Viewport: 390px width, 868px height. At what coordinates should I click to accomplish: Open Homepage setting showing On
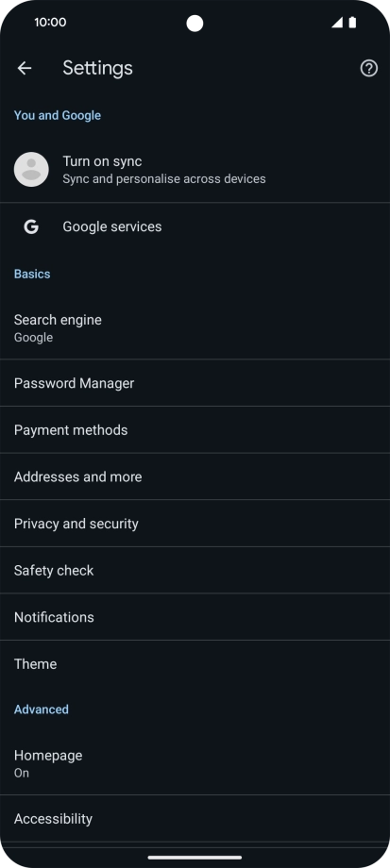pos(195,763)
